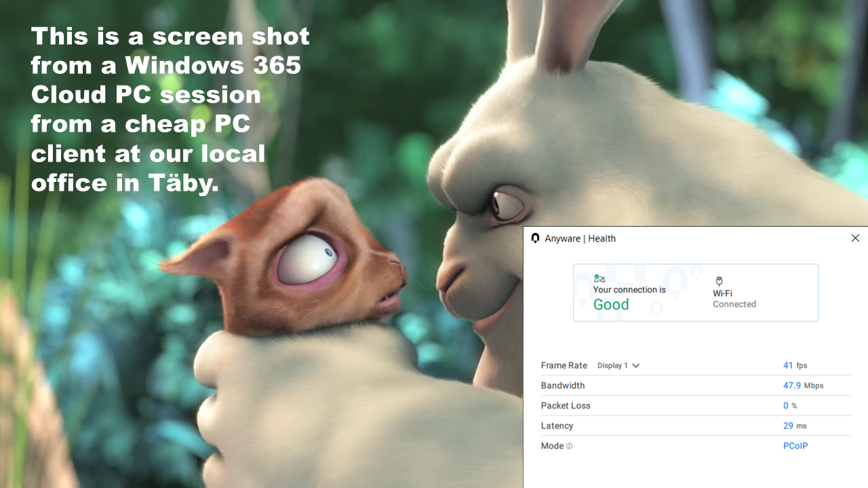
Task: Click the Latency row label
Action: pos(557,426)
